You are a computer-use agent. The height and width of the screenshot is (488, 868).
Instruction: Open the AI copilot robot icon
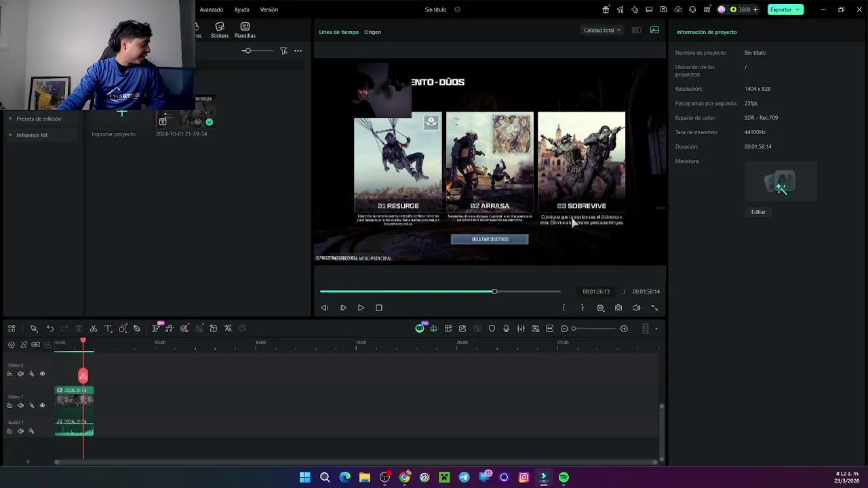tap(420, 329)
